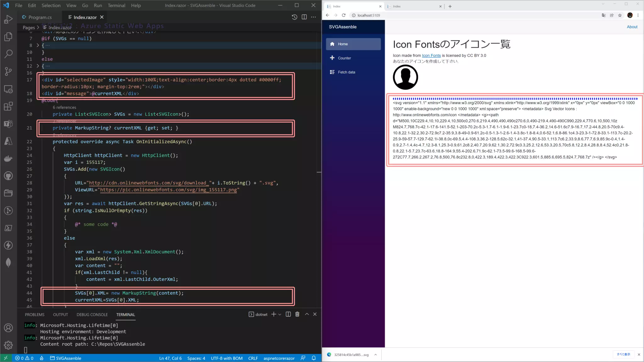Image resolution: width=644 pixels, height=362 pixels.
Task: Switch to the PROBLEMS panel tab
Action: tap(35, 315)
